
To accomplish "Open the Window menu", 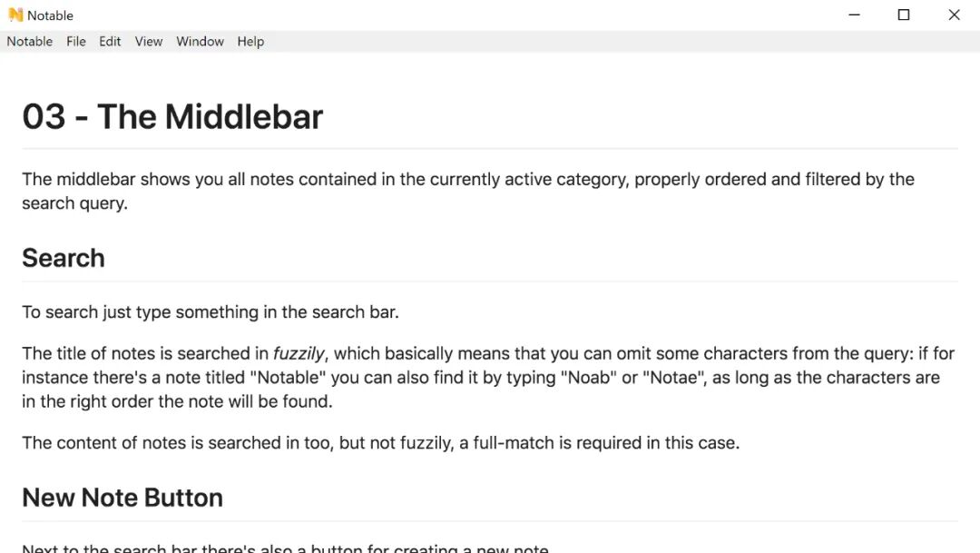I will pos(200,41).
